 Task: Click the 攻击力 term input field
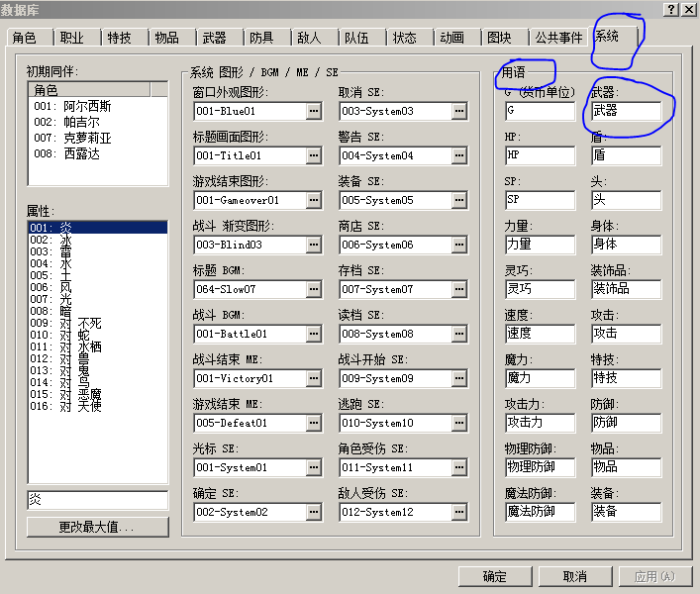[541, 423]
